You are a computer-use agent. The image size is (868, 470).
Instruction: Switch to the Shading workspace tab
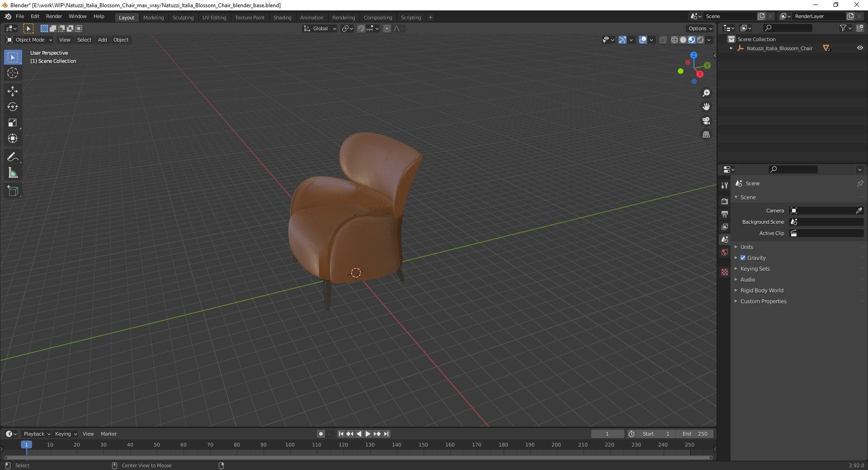[282, 18]
